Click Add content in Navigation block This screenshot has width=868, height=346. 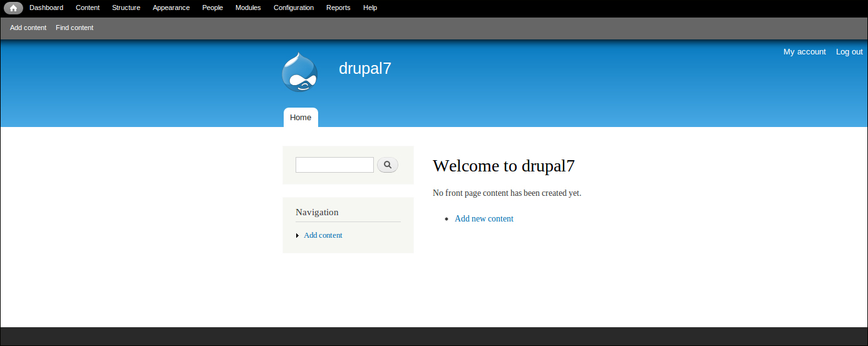(323, 235)
